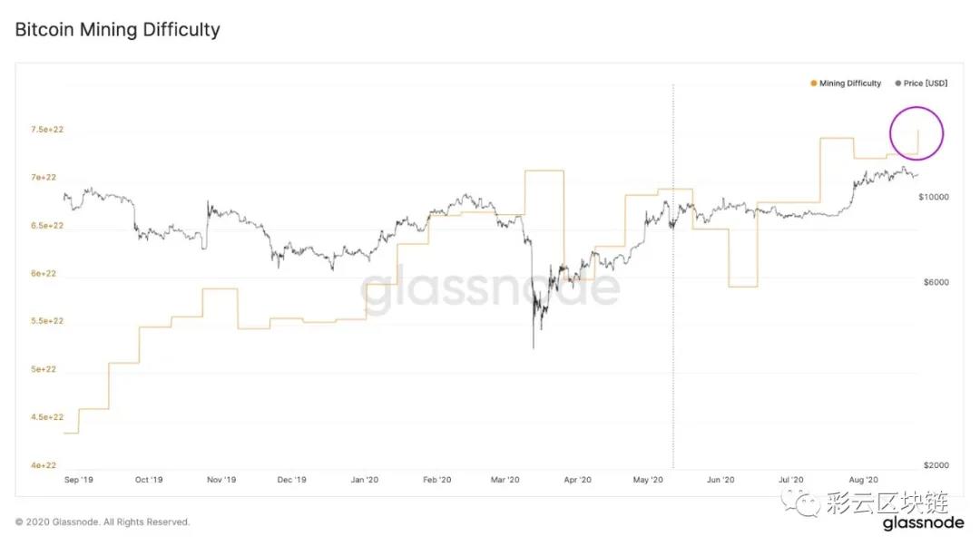Click the Sep '19 date label
980x546 pixels.
79,480
